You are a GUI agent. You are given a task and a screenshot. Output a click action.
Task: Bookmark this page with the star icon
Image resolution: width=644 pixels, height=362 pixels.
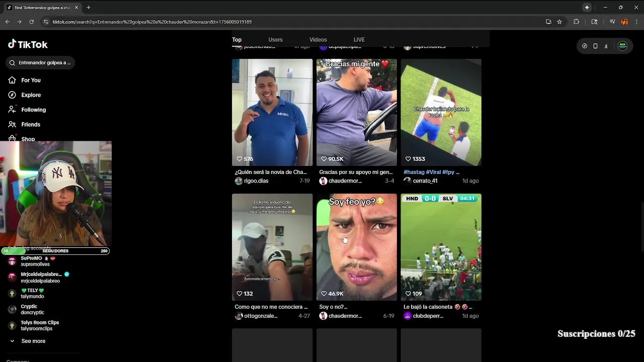[559, 22]
